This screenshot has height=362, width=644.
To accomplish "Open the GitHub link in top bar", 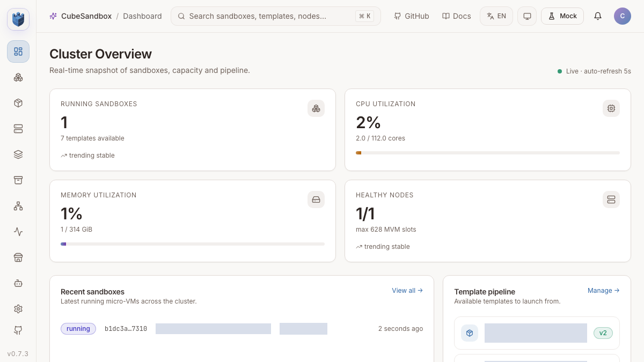I will point(412,16).
